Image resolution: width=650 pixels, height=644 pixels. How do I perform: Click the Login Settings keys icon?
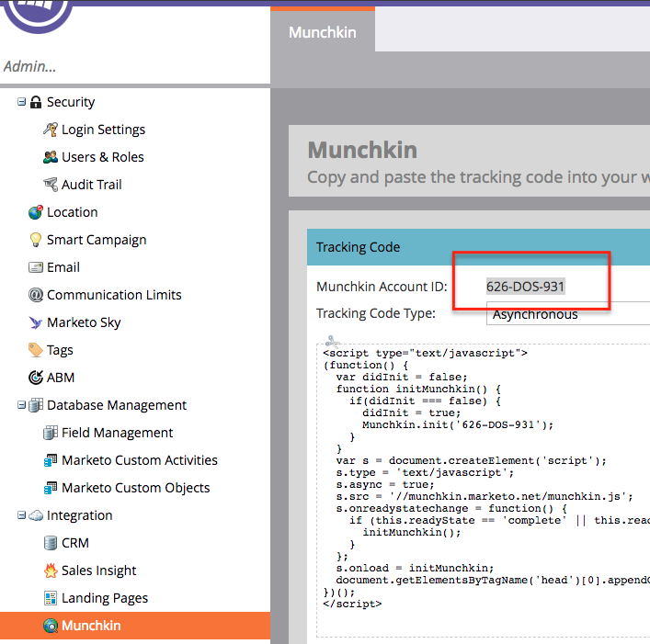51,130
